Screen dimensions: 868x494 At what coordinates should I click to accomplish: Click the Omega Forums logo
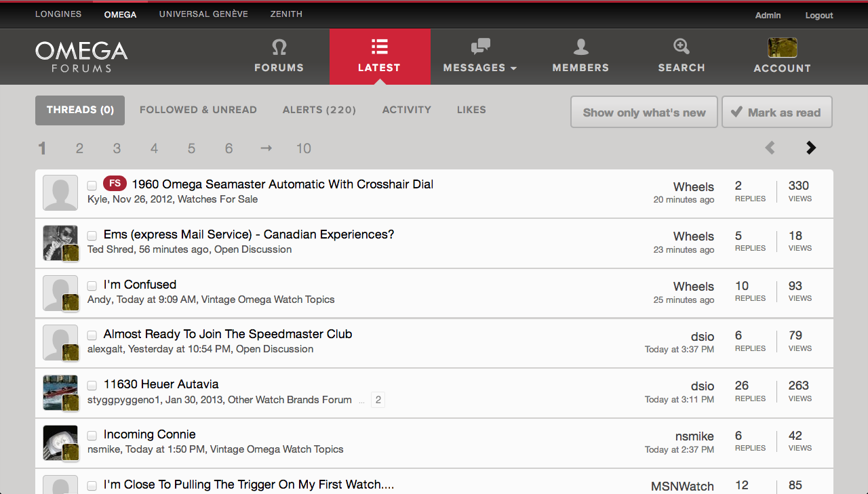click(81, 56)
